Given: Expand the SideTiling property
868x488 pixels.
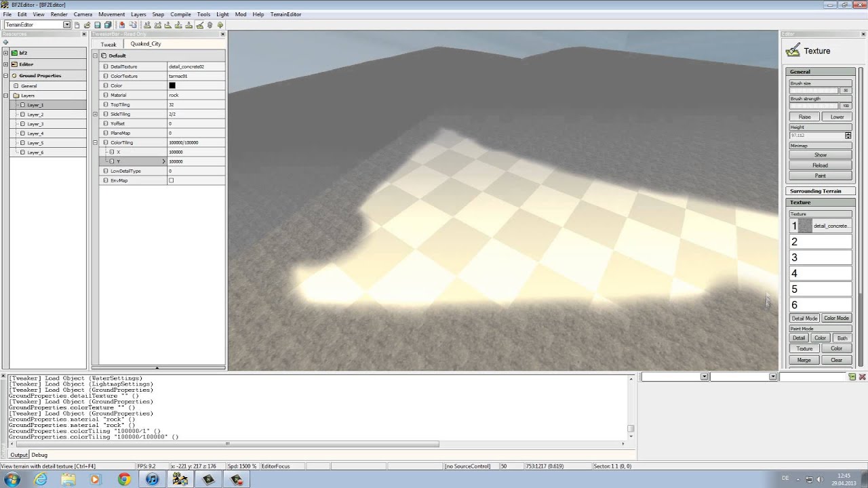Looking at the screenshot, I should pyautogui.click(x=96, y=114).
